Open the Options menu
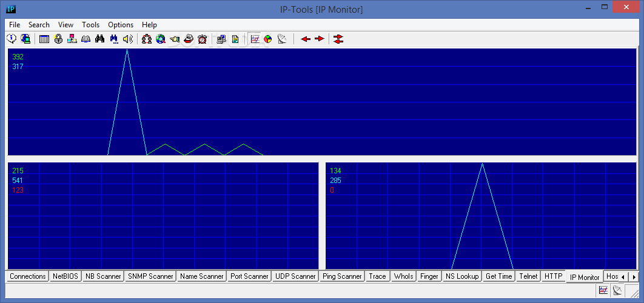 click(x=121, y=25)
